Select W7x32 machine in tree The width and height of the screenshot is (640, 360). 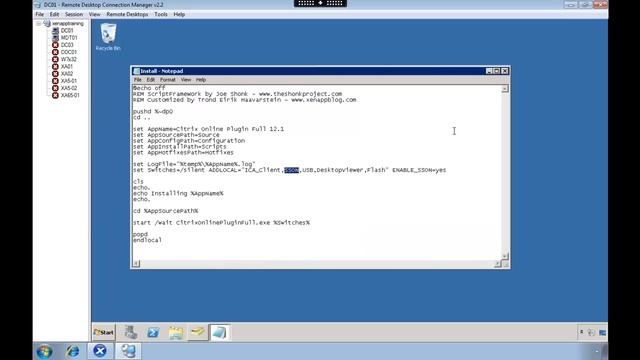tap(69, 59)
